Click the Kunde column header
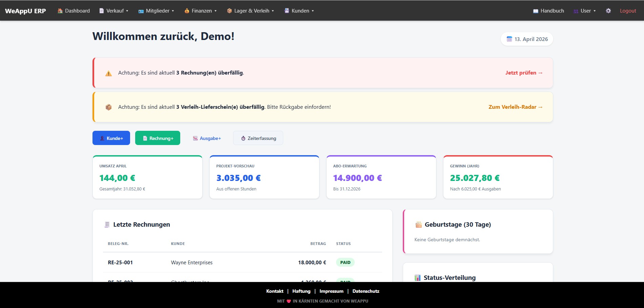Image resolution: width=644 pixels, height=308 pixels. [x=178, y=244]
